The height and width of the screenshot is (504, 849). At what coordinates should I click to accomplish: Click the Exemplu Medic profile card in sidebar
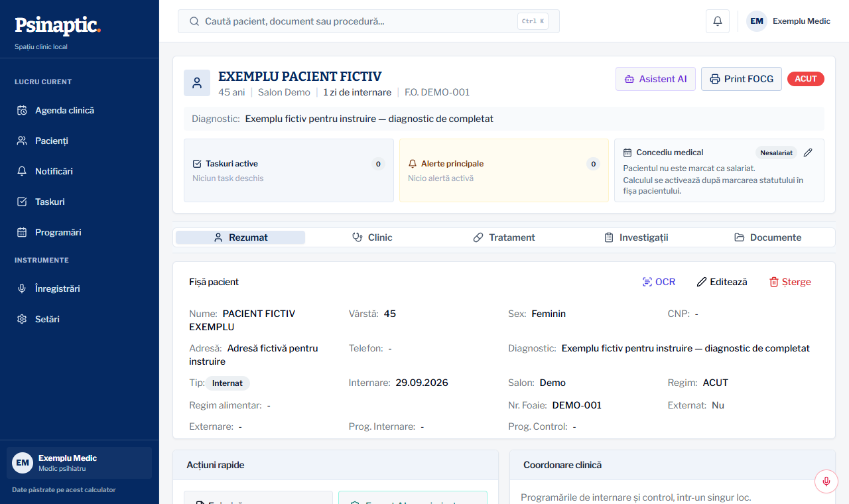[80, 463]
